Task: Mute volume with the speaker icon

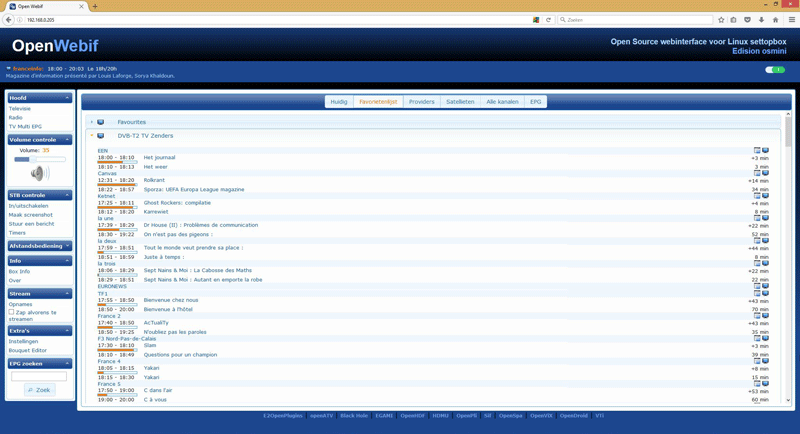Action: coord(40,173)
